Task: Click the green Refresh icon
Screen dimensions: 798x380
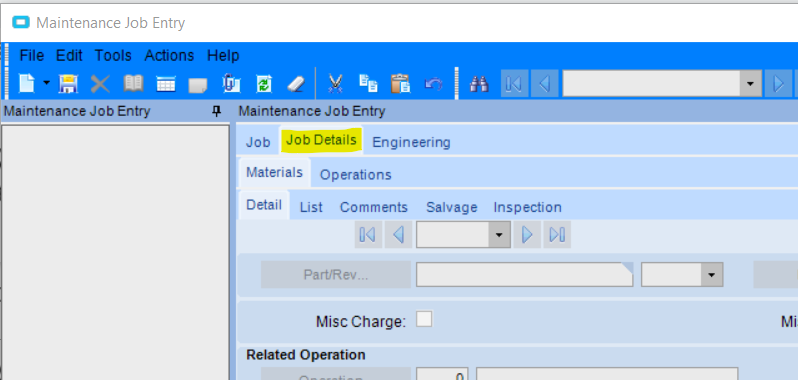Action: click(264, 83)
